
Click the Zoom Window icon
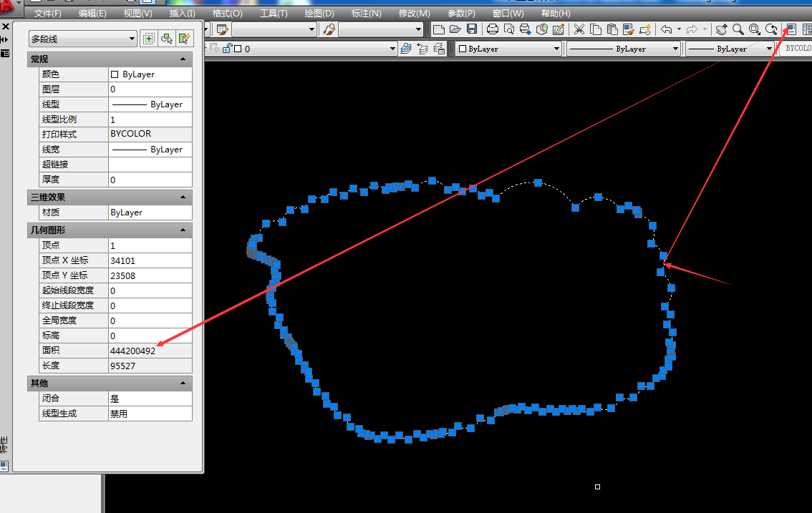pos(755,29)
